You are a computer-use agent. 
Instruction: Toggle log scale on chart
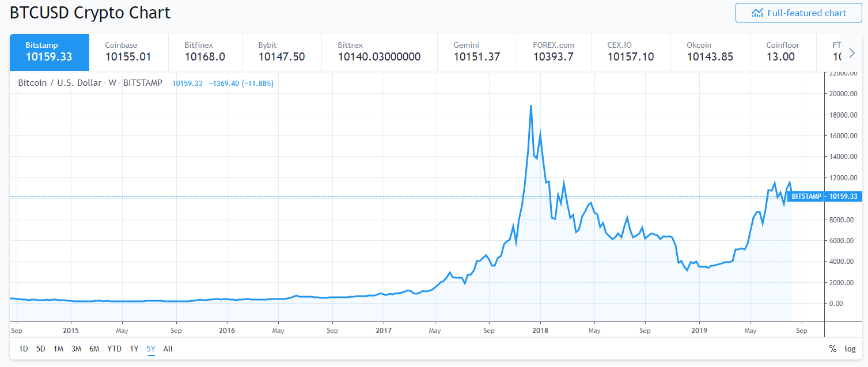(850, 349)
